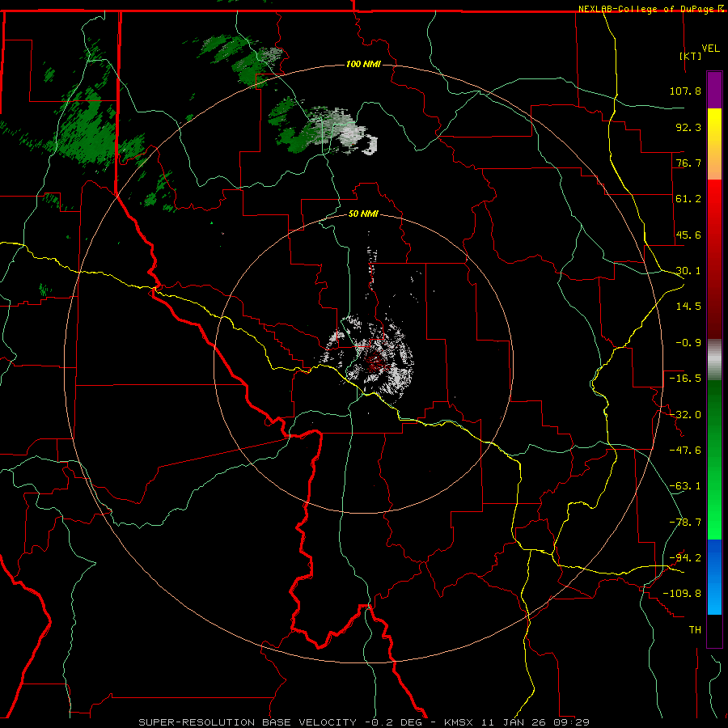Click the 100 NMI range ring label
Viewport: 728px width, 728px height.
coord(363,64)
